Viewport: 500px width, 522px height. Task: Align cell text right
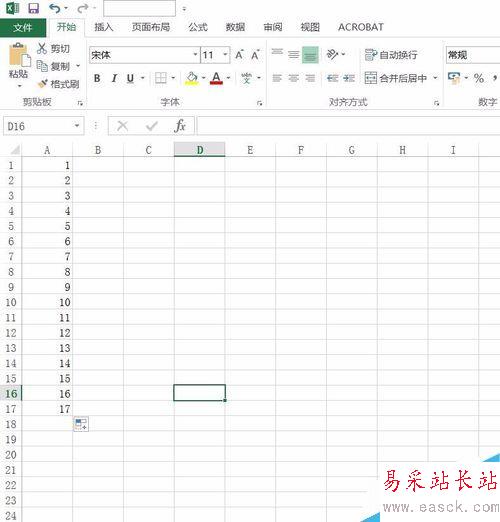pos(310,78)
